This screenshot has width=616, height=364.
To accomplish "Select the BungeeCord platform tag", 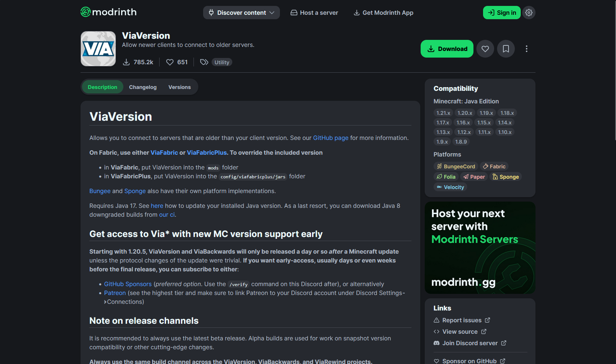I will 456,166.
